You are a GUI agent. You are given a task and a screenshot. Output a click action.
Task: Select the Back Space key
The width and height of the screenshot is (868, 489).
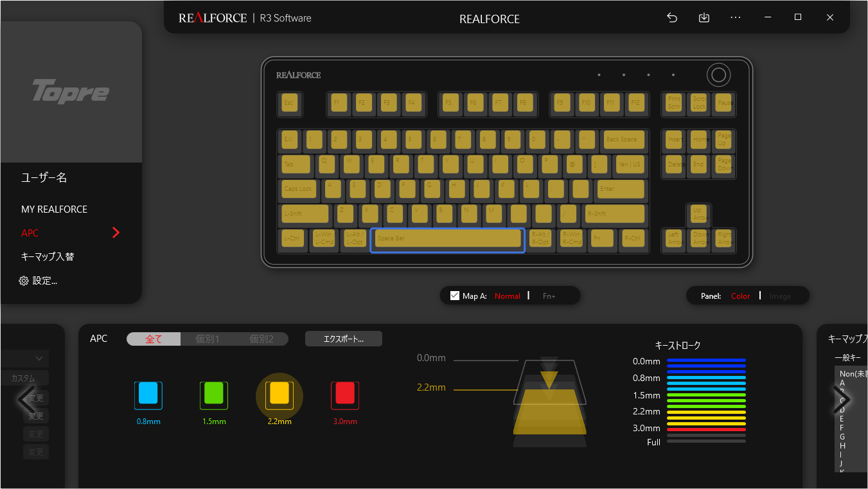(623, 139)
